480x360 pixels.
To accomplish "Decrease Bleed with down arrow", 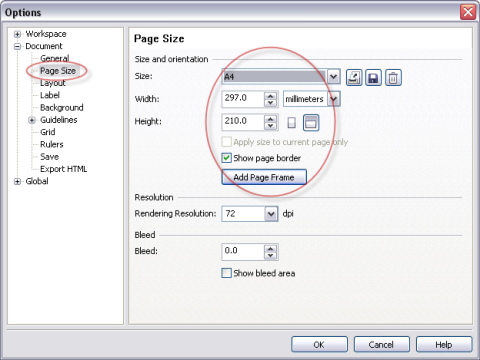I will (x=270, y=256).
